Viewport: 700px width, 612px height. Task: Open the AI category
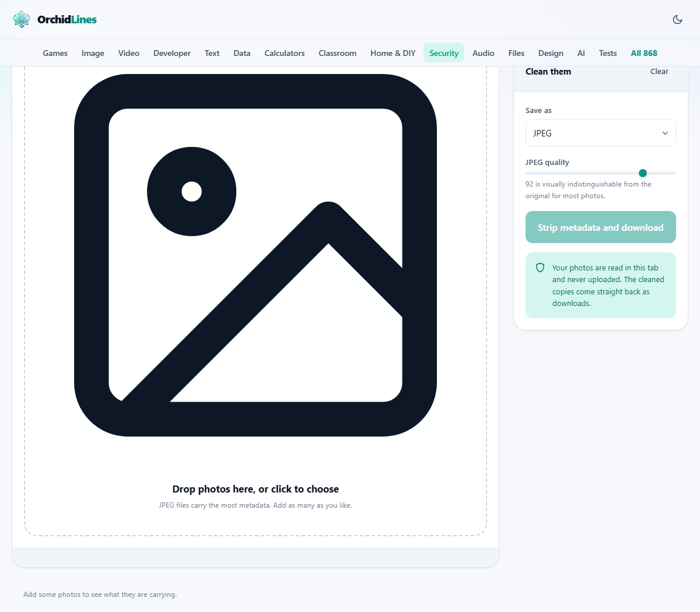click(581, 53)
